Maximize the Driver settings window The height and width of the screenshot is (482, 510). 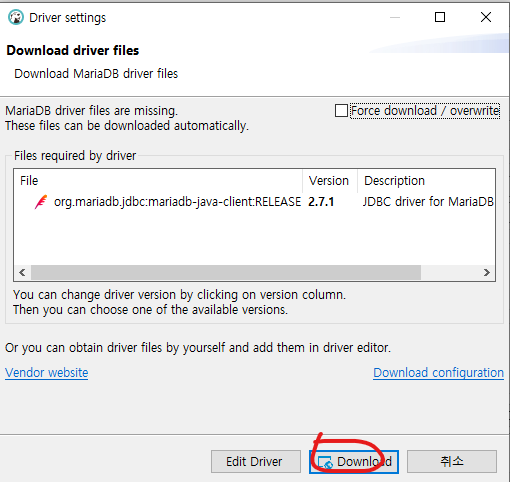[440, 17]
